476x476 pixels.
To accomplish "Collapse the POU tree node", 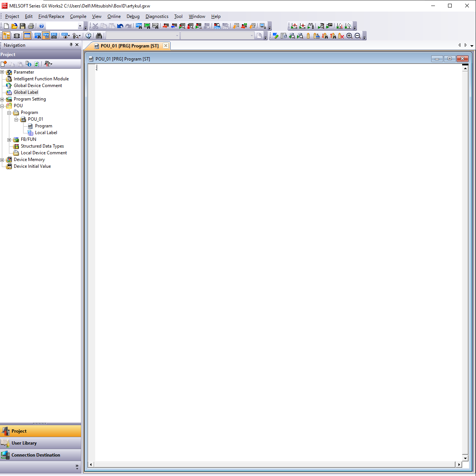I will coord(2,106).
